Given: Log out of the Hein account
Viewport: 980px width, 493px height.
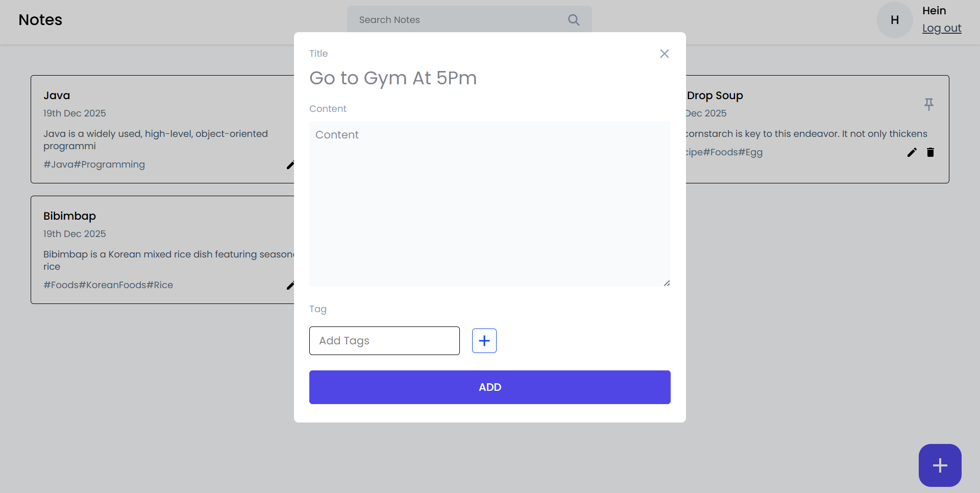Looking at the screenshot, I should (x=941, y=28).
